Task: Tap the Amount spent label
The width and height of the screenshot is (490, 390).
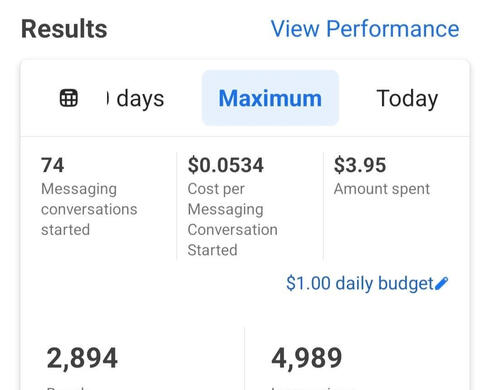Action: pos(382,189)
